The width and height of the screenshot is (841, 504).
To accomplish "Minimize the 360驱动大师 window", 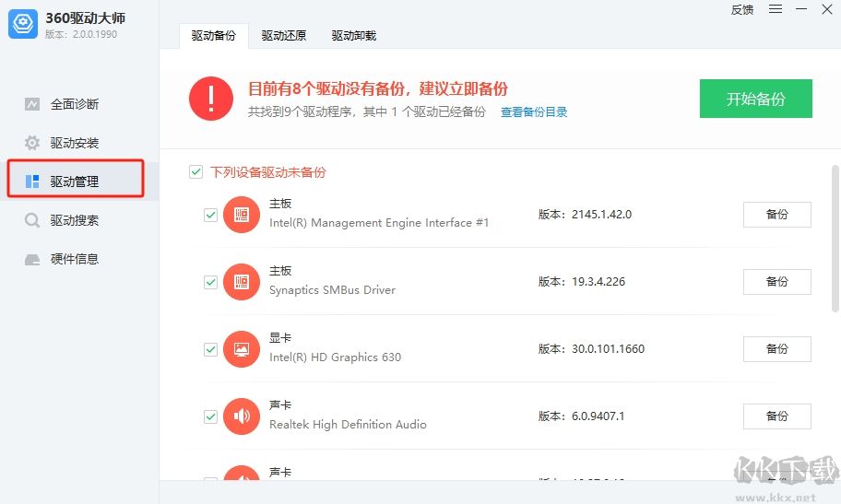I will (801, 9).
